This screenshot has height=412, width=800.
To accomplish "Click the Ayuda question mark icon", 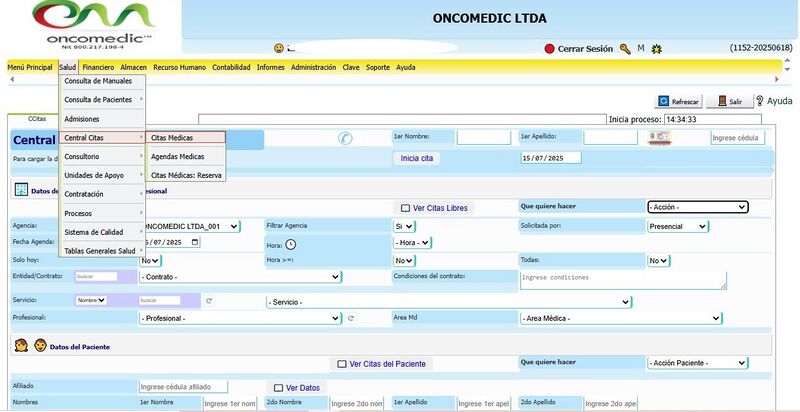I will [760, 101].
